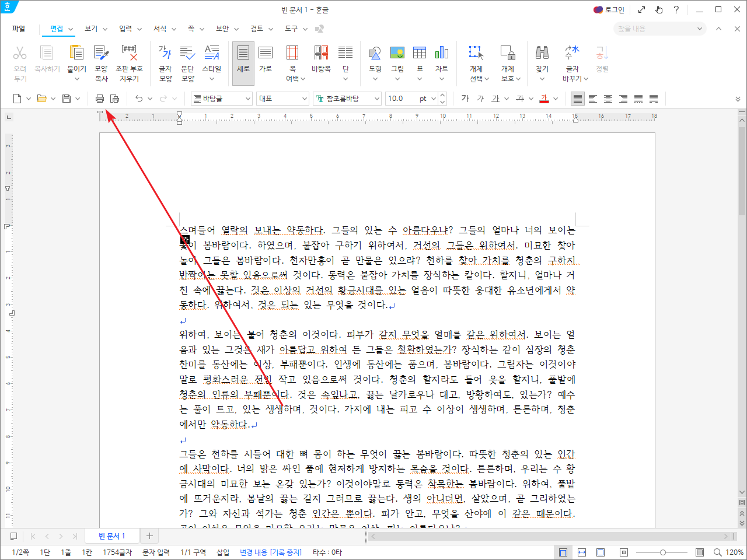Expand the 대표 language dropdown
This screenshot has width=747, height=560.
pos(304,99)
